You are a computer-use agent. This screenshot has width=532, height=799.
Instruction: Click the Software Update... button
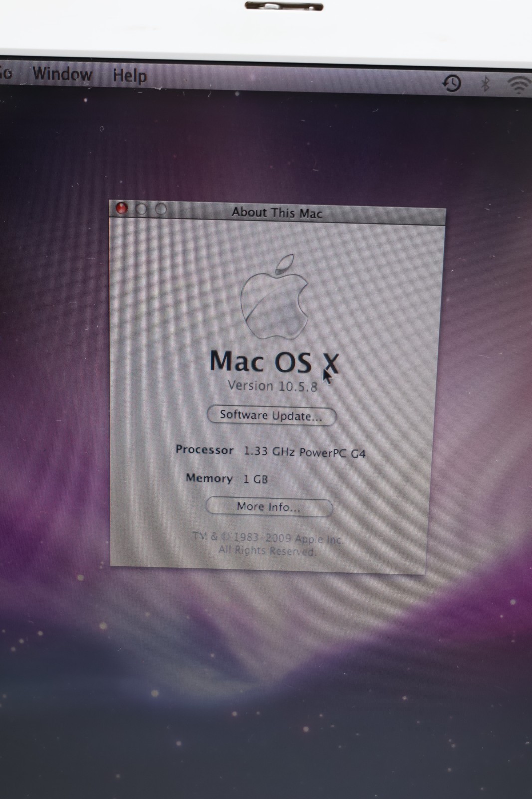pos(271,415)
